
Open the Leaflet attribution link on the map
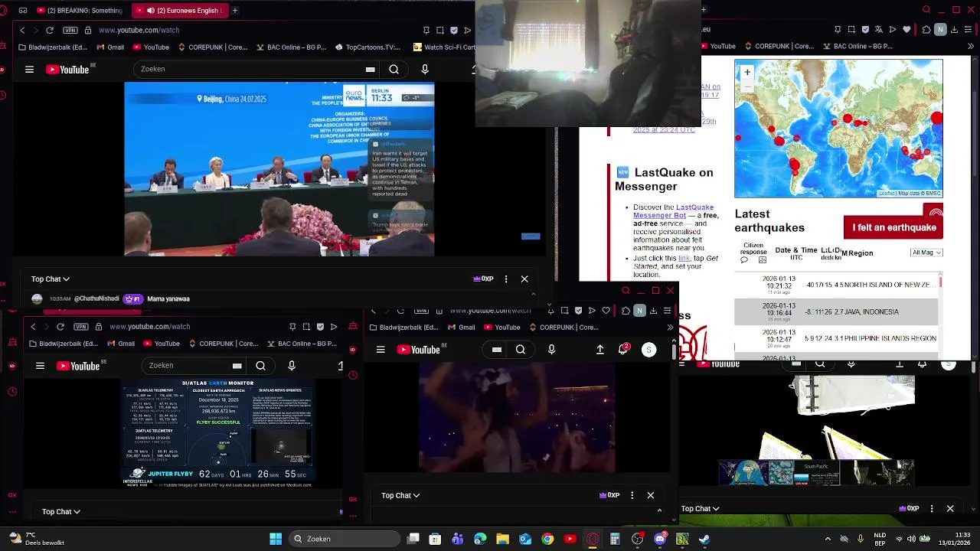[887, 194]
